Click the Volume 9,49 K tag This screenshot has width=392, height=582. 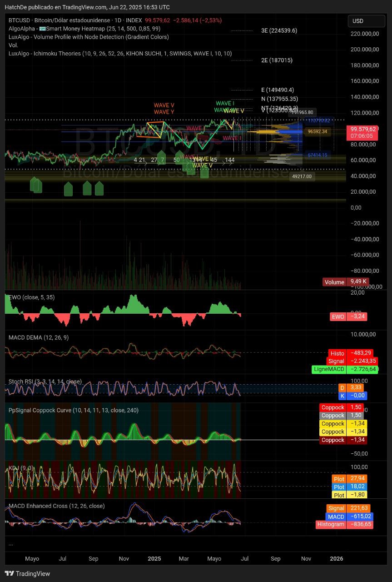tap(345, 282)
